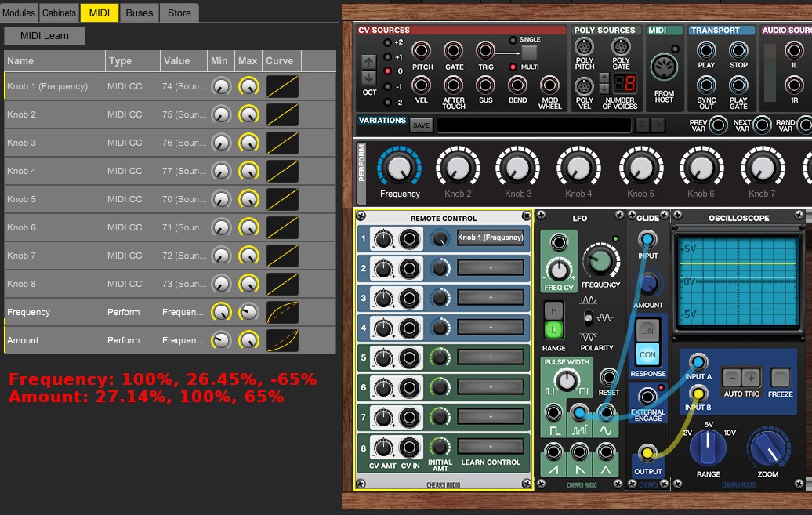The width and height of the screenshot is (812, 515).
Task: Click the Glide OUTPUT jack
Action: click(647, 454)
